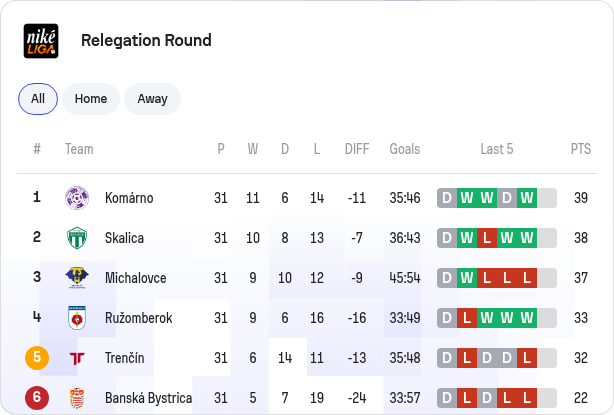Click the Ružomberok club badge
614x415 pixels.
click(x=77, y=318)
